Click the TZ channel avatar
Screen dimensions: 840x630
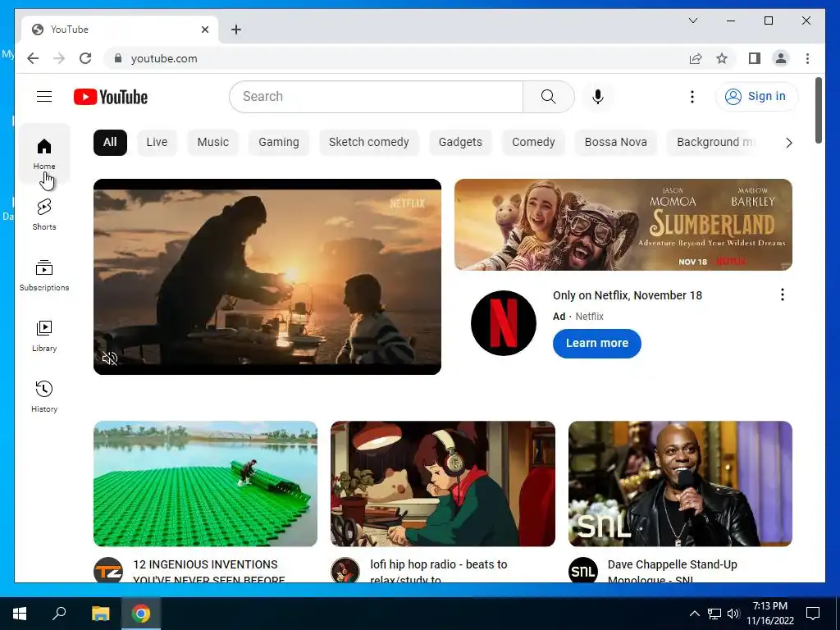click(108, 570)
